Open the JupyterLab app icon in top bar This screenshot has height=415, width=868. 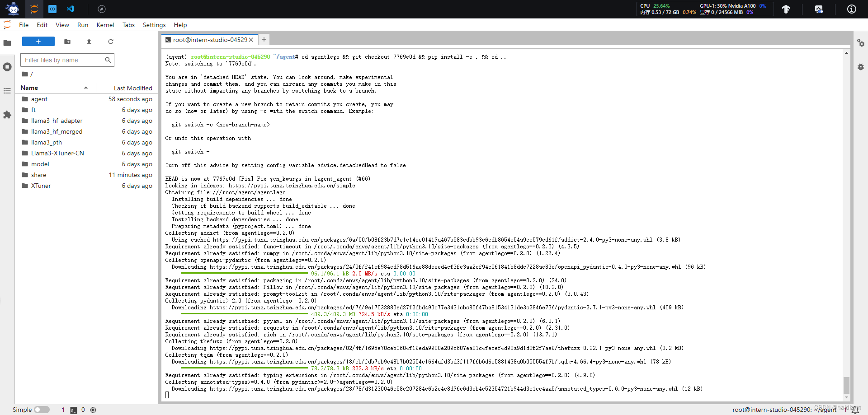[x=34, y=9]
